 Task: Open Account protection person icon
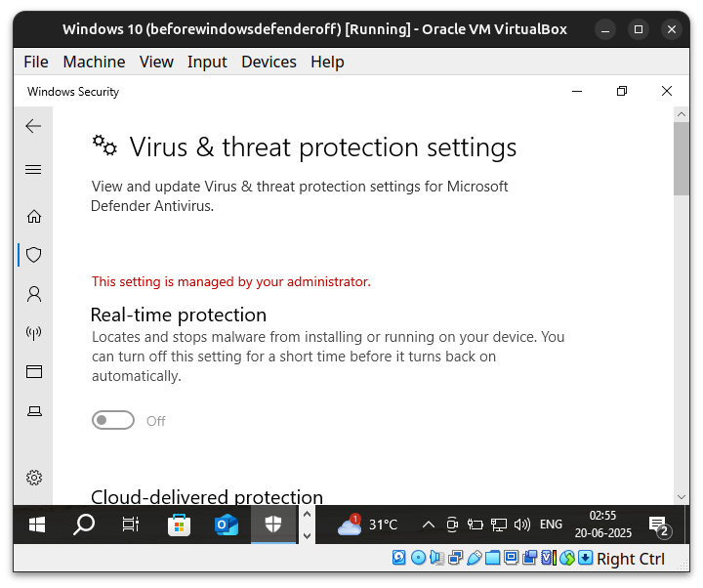coord(34,294)
